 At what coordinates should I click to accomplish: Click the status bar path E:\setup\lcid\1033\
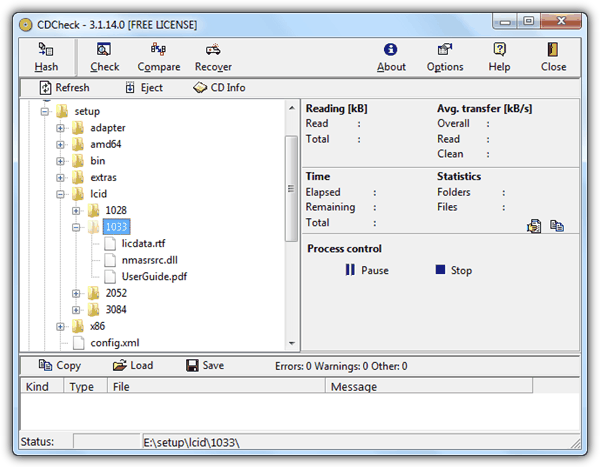[x=191, y=443]
